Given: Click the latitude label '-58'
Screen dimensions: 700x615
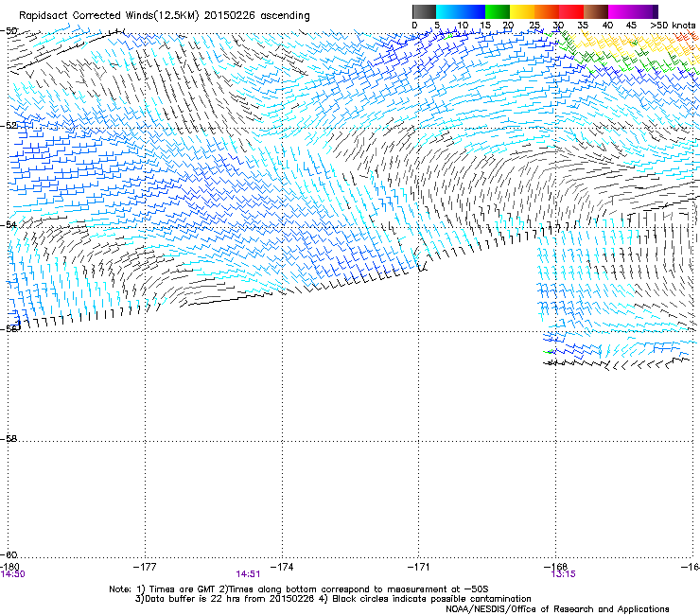Looking at the screenshot, I should (9, 439).
